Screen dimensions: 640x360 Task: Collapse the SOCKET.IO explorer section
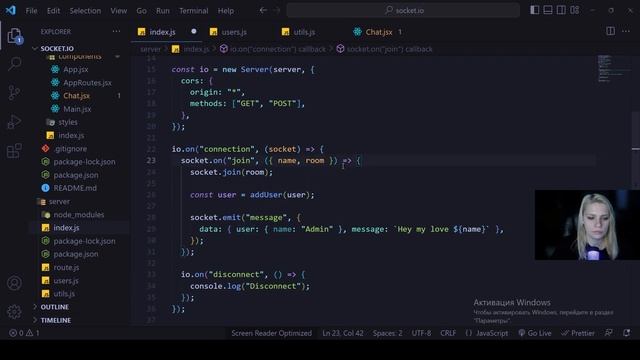pyautogui.click(x=57, y=49)
